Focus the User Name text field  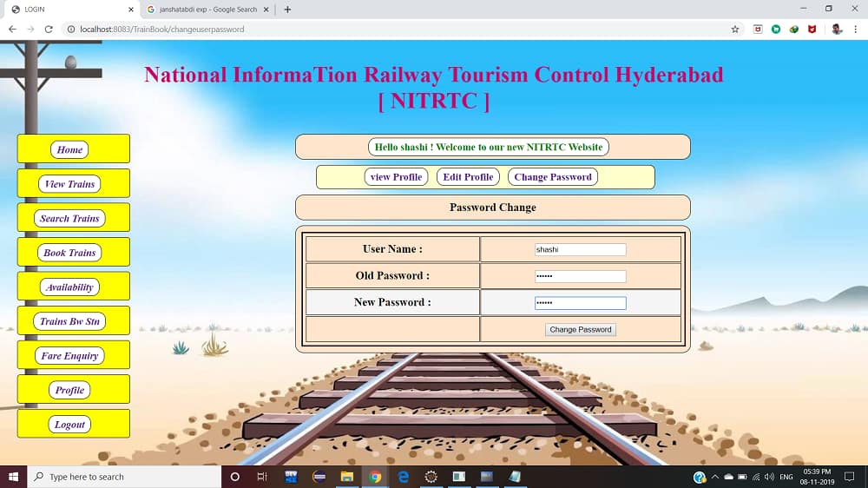(580, 249)
